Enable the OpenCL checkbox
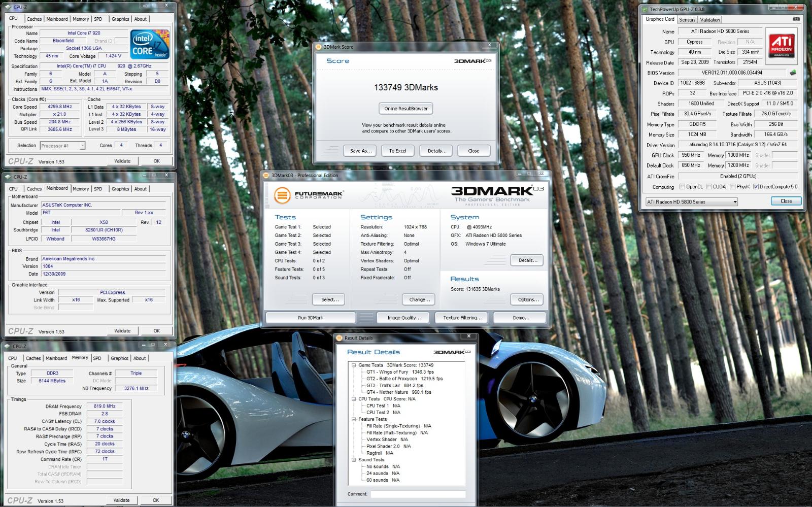 point(682,187)
